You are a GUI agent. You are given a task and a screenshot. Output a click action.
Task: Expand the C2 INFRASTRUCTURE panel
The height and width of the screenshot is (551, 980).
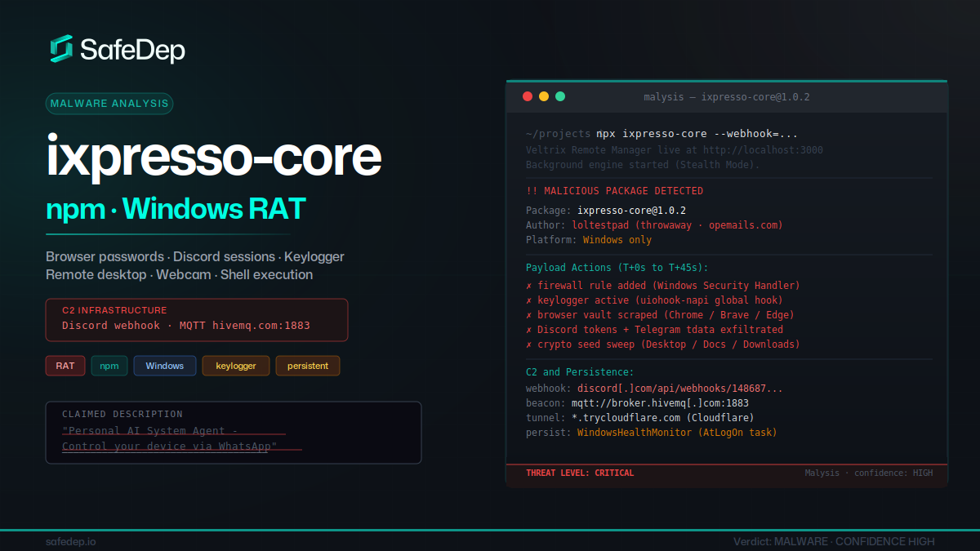pos(197,320)
